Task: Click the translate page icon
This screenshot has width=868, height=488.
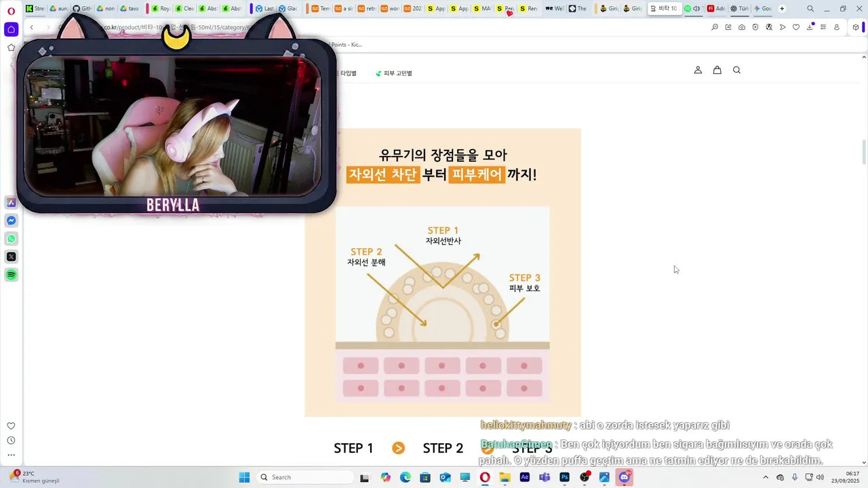Action: pos(769,27)
